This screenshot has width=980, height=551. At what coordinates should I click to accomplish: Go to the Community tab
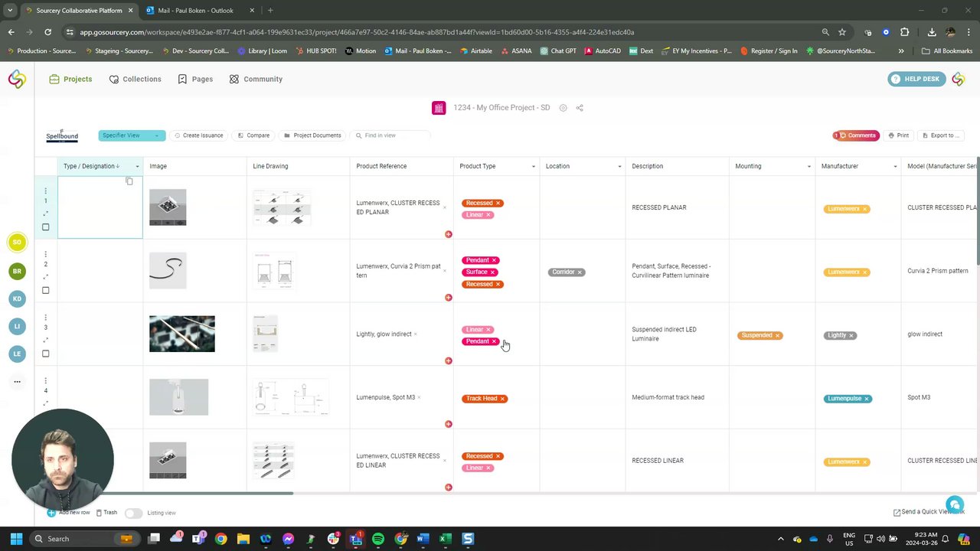256,79
